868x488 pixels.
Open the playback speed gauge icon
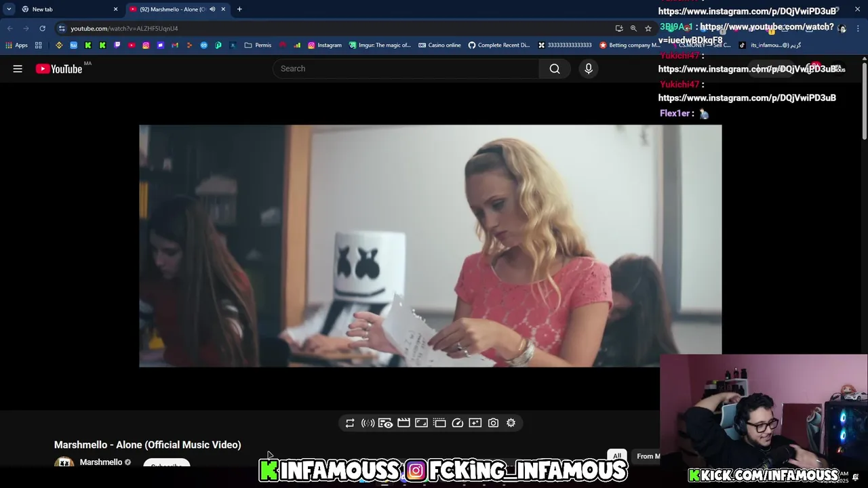click(458, 423)
